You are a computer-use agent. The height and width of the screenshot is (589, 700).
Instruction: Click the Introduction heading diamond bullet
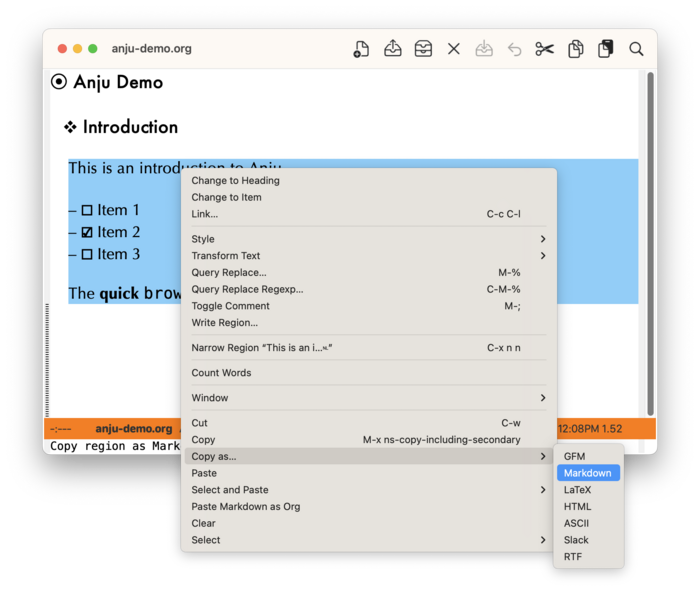[x=70, y=127]
